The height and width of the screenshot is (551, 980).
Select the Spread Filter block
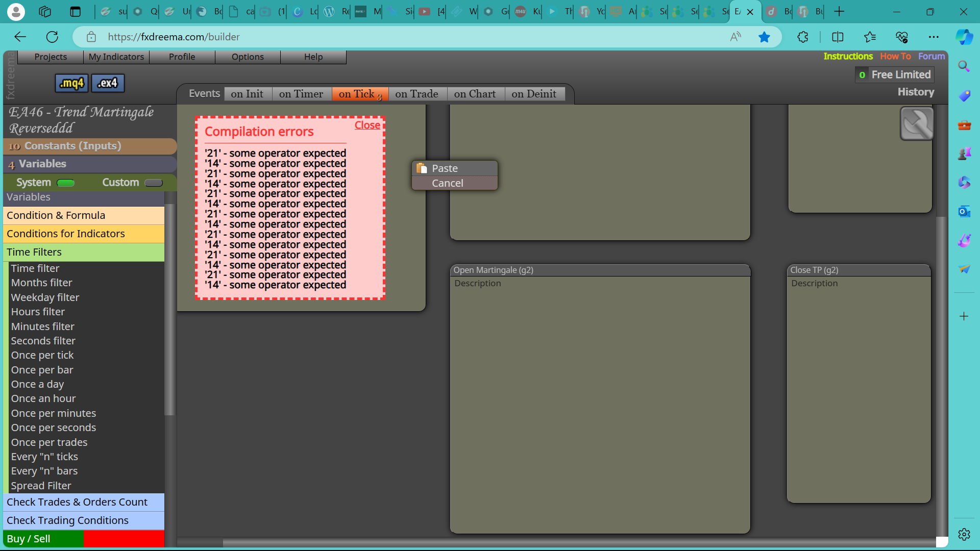(x=41, y=486)
